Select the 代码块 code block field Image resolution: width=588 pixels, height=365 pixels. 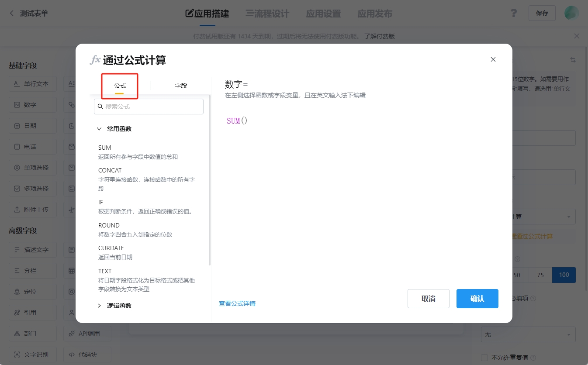87,354
